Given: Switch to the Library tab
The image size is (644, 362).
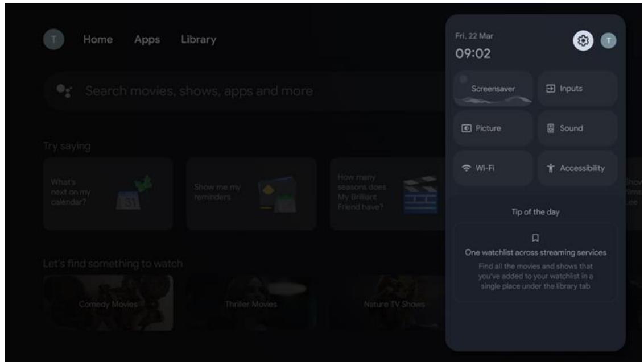Looking at the screenshot, I should point(199,39).
